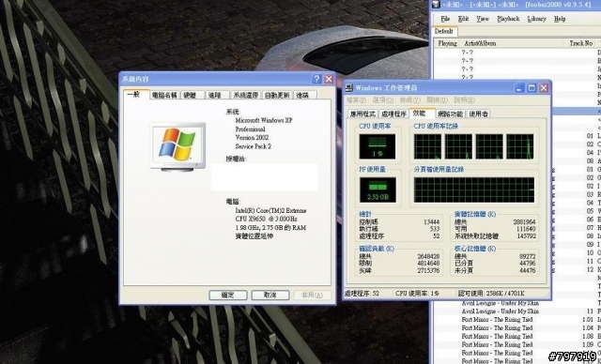Click the 核心記憶體 已分頁 value 44796
601x364 pixels.
point(528,264)
